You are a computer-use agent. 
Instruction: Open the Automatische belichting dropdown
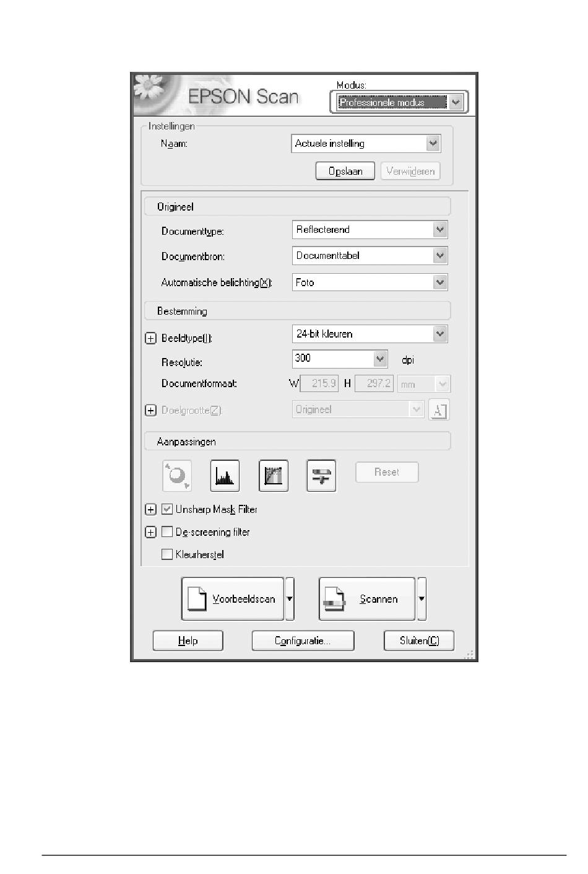[x=439, y=282]
